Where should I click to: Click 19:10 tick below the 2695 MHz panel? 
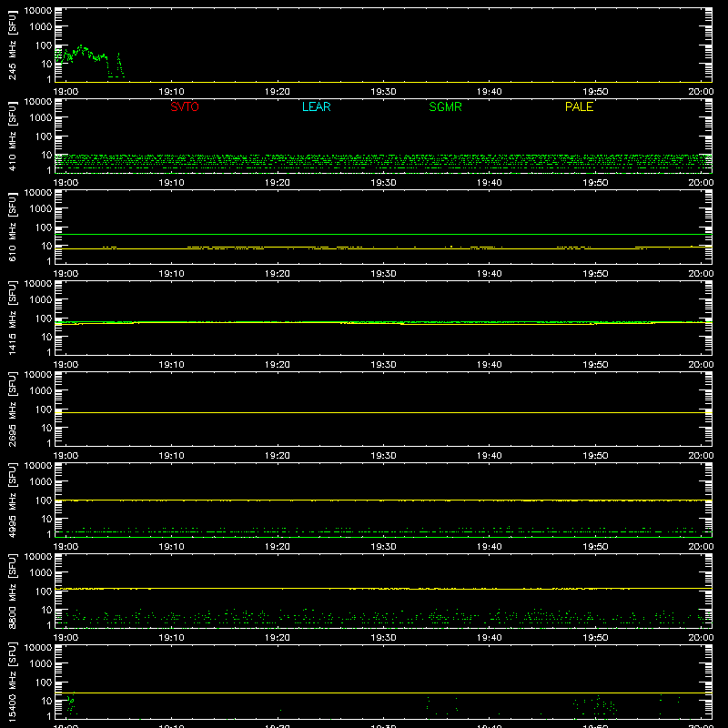point(171,456)
